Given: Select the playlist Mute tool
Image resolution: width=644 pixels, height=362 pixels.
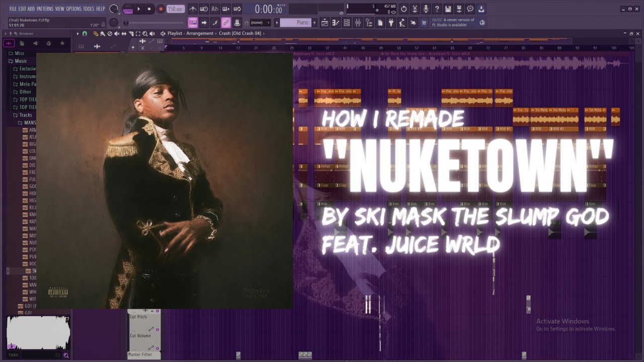Looking at the screenshot, I should click(117, 33).
